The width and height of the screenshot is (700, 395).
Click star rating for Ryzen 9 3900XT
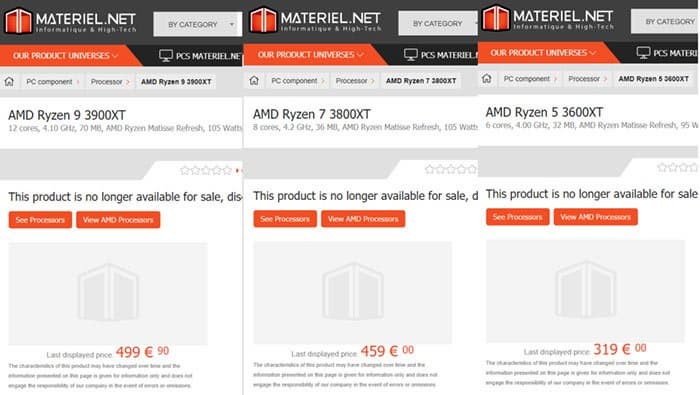tap(206, 170)
